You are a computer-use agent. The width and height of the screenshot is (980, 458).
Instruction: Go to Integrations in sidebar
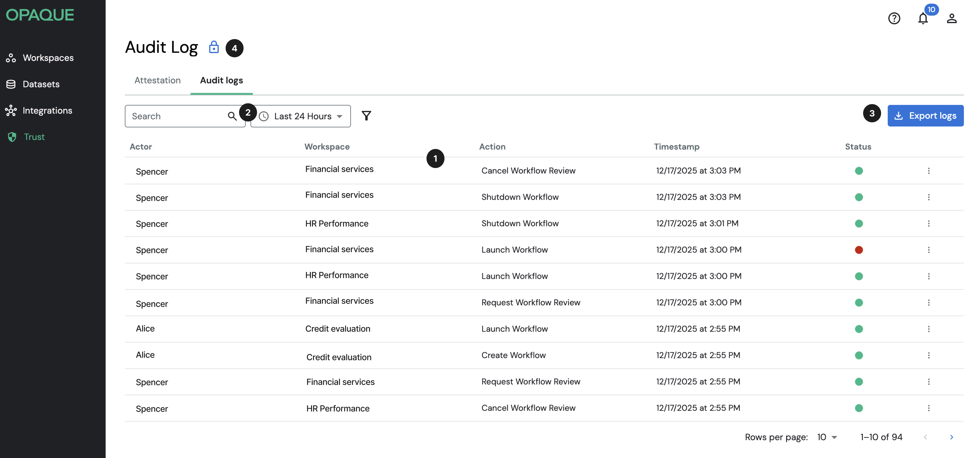47,111
